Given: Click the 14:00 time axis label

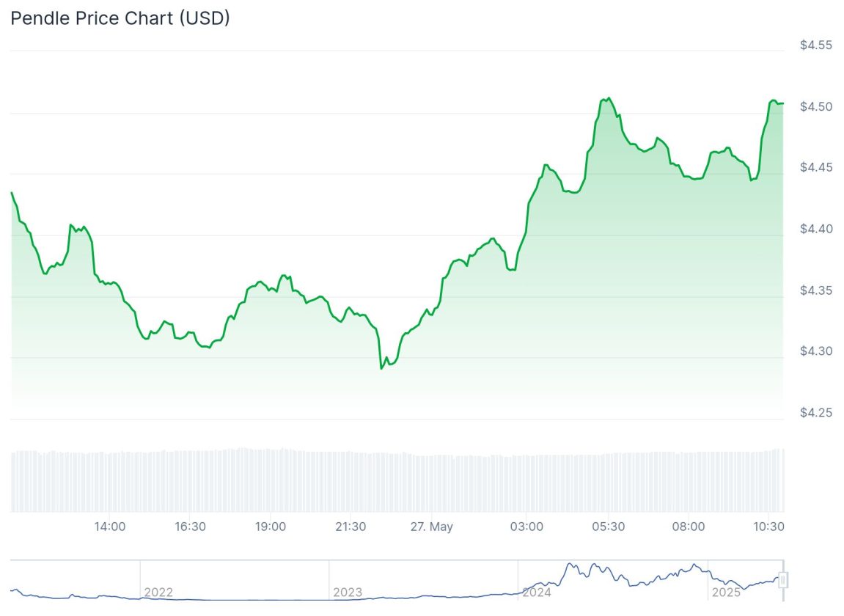Looking at the screenshot, I should coord(110,527).
